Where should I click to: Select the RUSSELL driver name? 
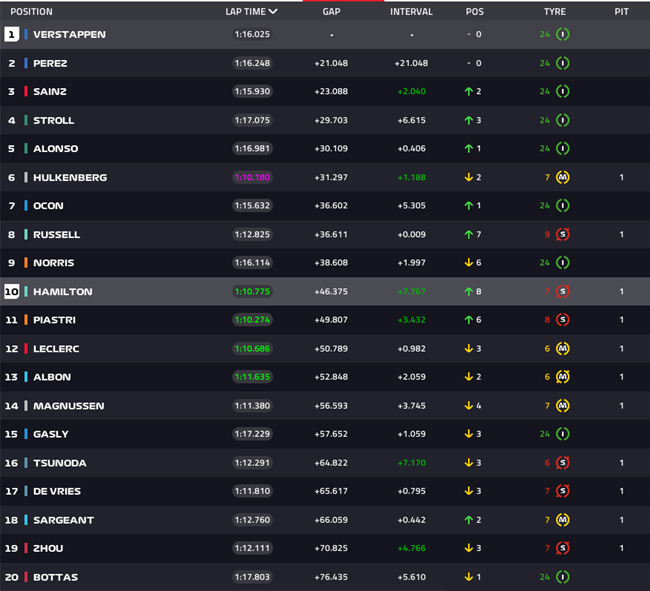57,235
